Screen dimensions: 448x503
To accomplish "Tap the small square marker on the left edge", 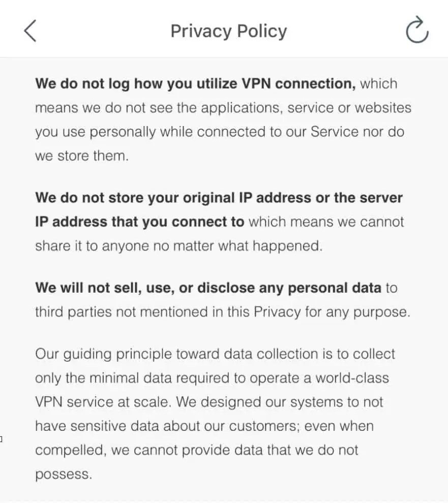I will click(2, 439).
